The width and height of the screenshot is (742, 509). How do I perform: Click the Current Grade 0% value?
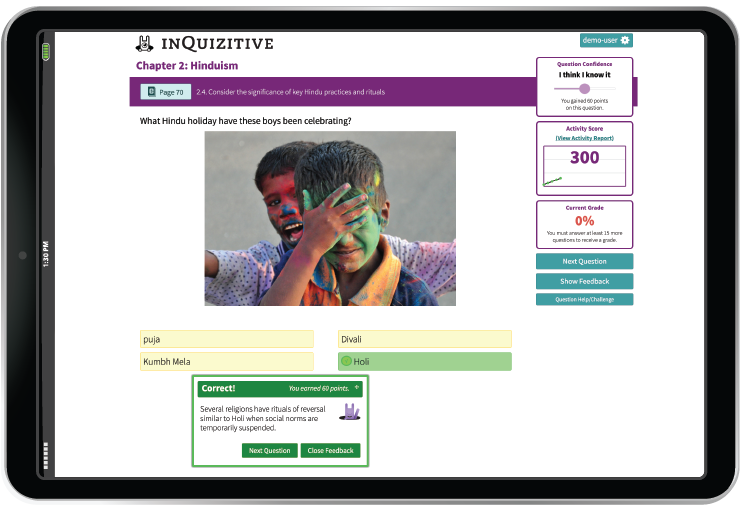[584, 221]
